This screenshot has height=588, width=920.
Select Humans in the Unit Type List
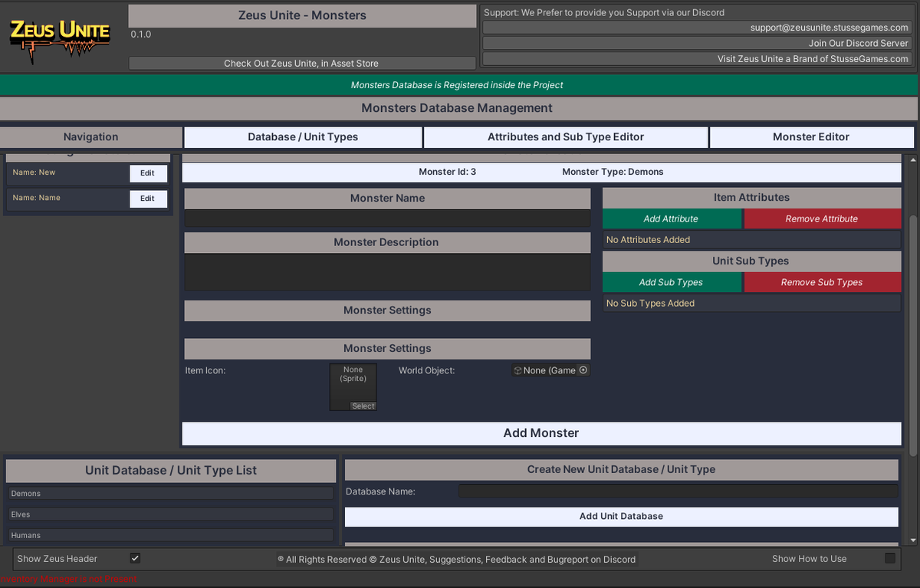(x=170, y=535)
